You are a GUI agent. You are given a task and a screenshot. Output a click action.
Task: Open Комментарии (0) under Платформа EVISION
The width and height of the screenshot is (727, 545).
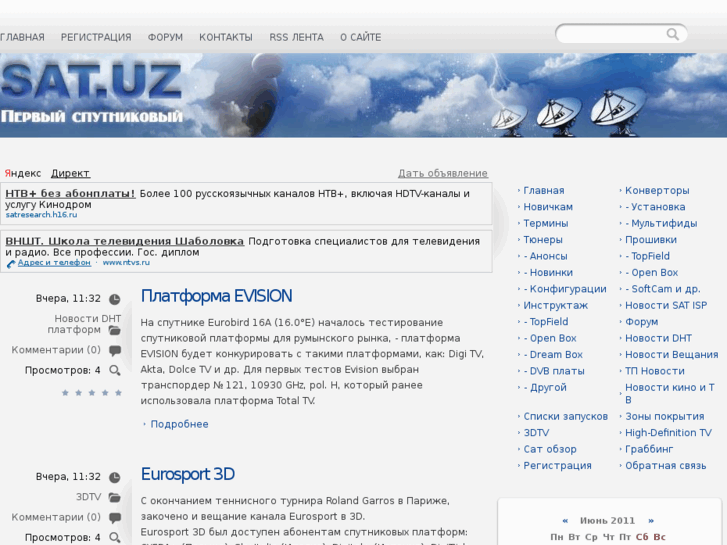click(x=56, y=350)
